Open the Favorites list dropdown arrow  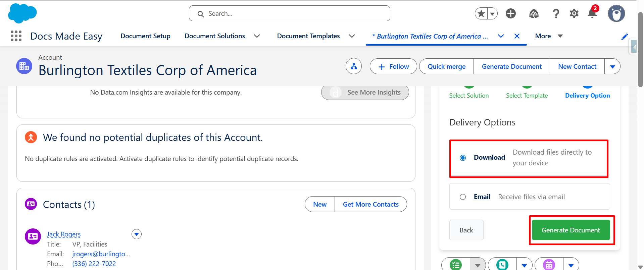(x=492, y=13)
